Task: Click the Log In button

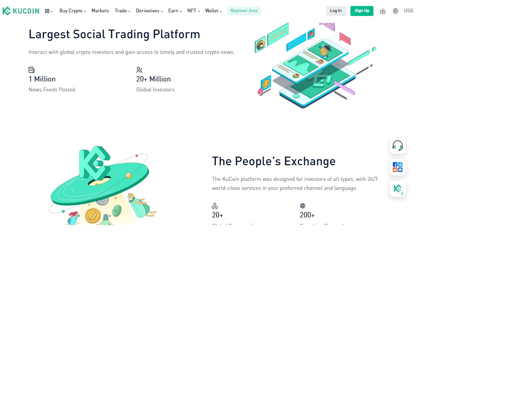Action: click(x=335, y=11)
